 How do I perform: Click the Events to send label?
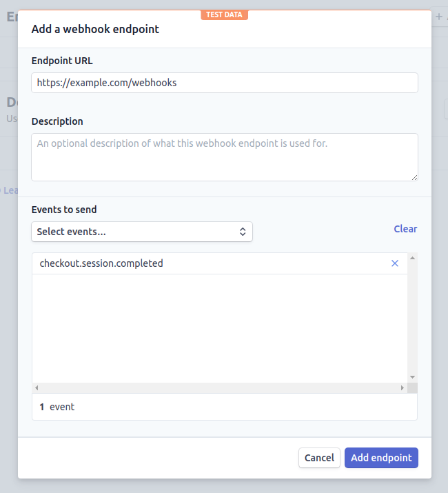64,210
